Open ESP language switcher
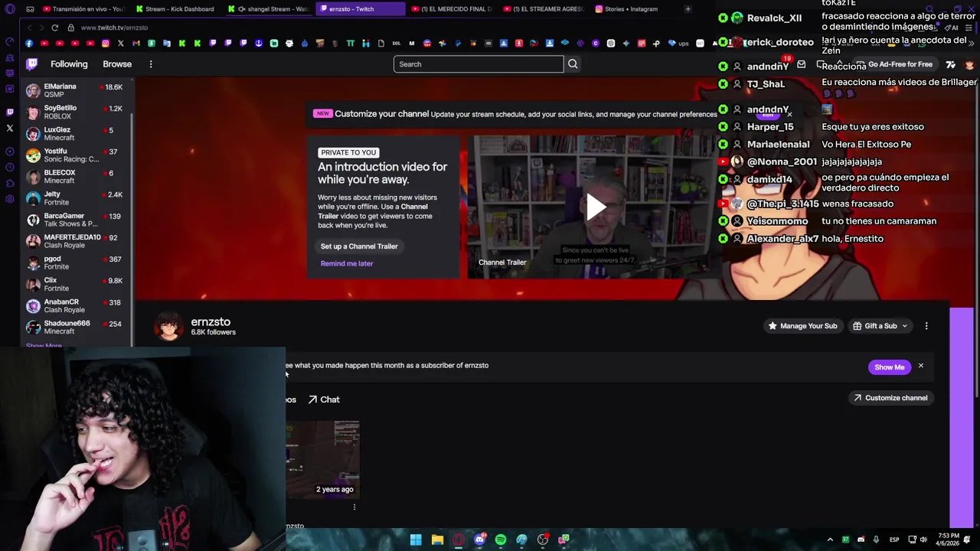This screenshot has width=980, height=551. pyautogui.click(x=894, y=540)
